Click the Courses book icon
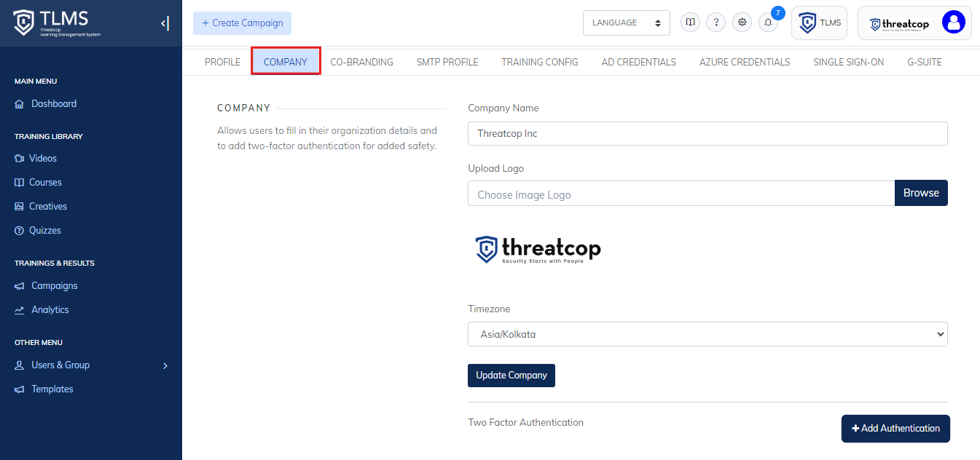The image size is (980, 460). (19, 183)
